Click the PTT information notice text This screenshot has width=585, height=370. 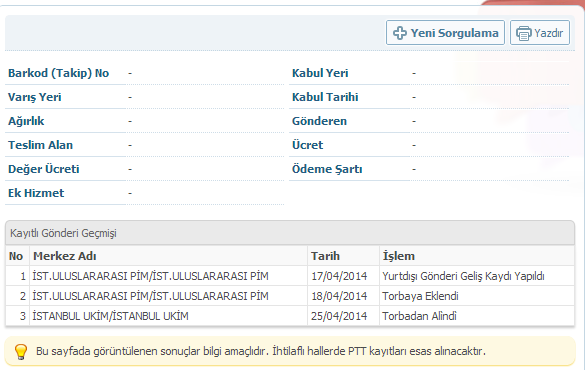261,351
